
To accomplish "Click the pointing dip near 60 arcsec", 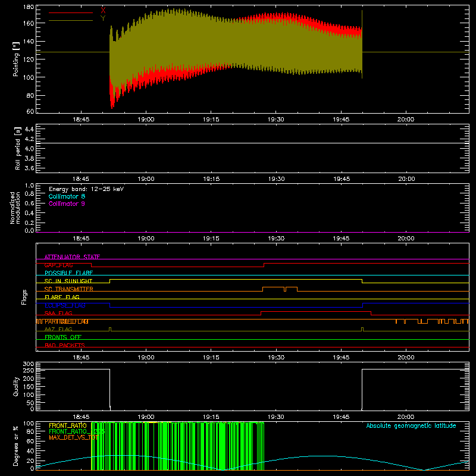I will click(112, 105).
